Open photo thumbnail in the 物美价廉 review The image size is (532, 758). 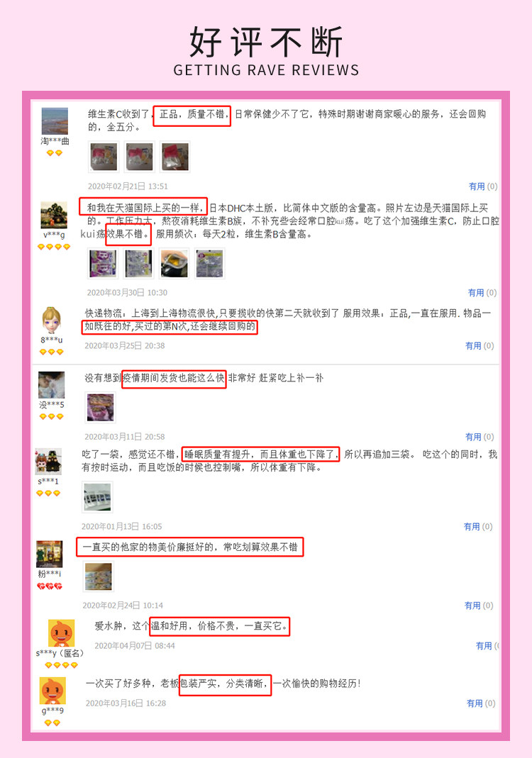99,576
